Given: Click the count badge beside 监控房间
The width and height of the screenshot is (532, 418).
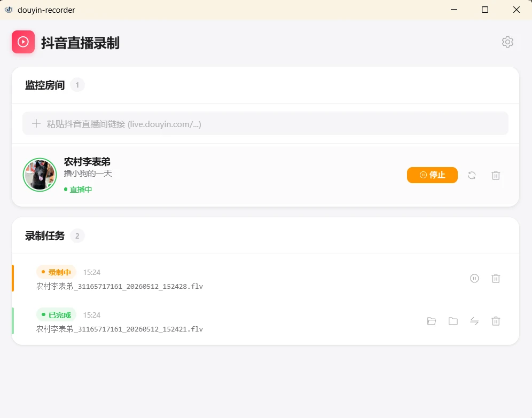Looking at the screenshot, I should pos(77,85).
